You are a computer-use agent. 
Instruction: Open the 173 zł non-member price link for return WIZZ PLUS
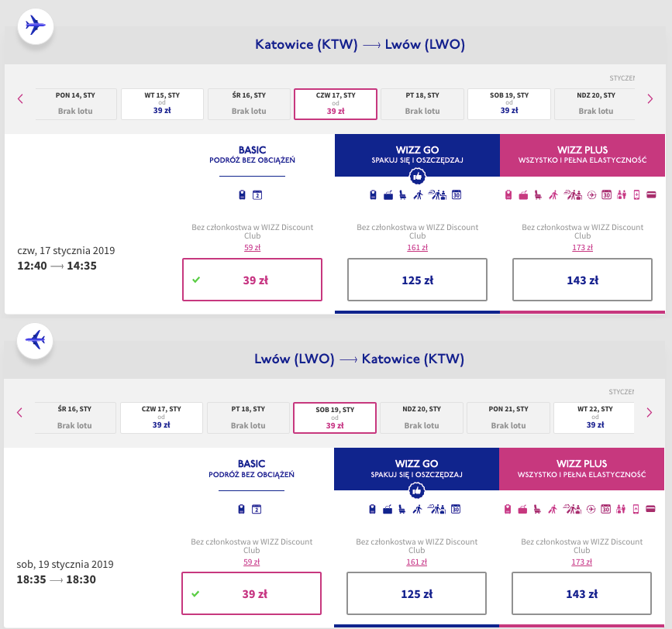click(x=582, y=561)
